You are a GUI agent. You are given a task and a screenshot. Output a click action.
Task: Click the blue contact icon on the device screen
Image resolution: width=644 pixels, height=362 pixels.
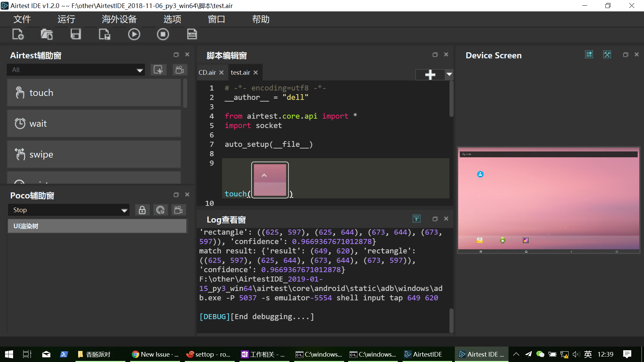click(x=480, y=174)
